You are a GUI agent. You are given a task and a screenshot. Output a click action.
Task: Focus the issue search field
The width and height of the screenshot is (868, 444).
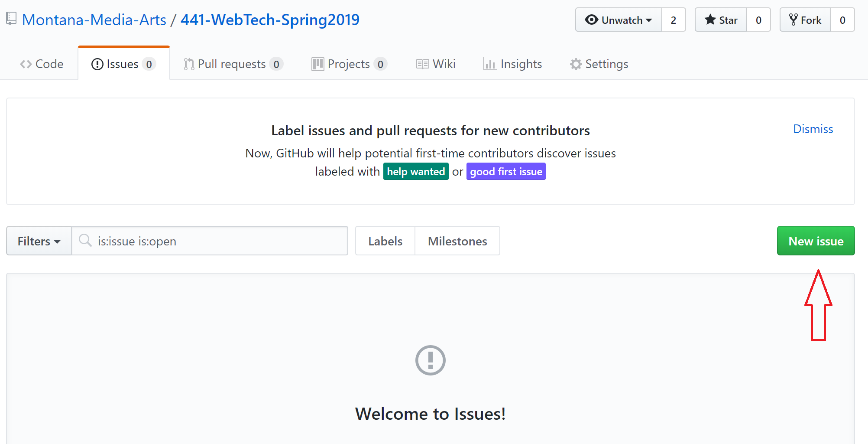pos(210,241)
